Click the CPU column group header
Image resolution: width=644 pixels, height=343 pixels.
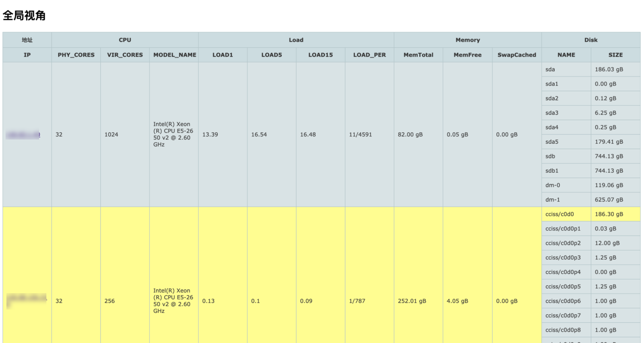[x=125, y=40]
